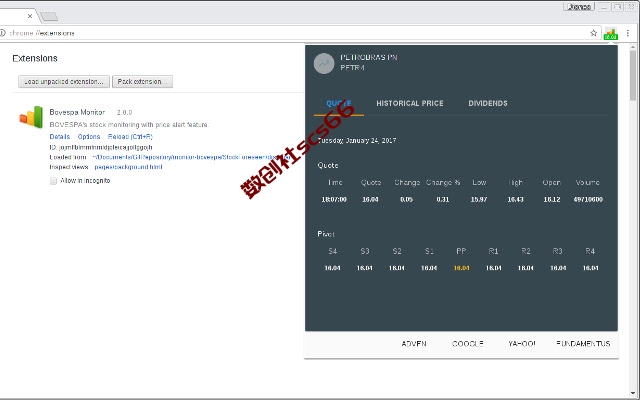Click the quote value 16.04
Viewport: 640px width, 400px height.
(370, 200)
